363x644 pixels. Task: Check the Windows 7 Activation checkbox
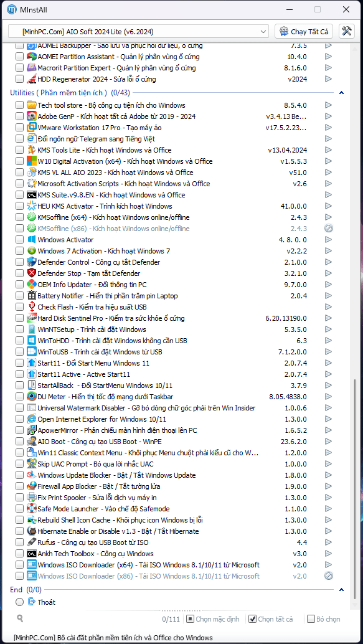click(x=19, y=251)
